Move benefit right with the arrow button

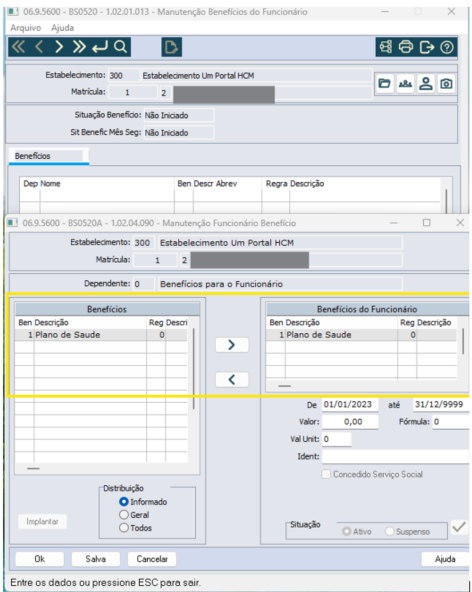232,345
